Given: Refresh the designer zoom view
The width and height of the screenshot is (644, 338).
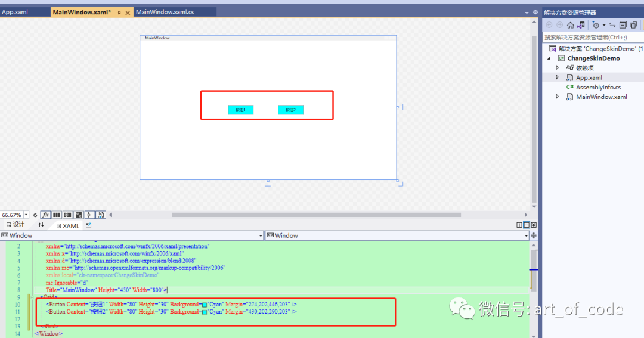Looking at the screenshot, I should coord(35,215).
